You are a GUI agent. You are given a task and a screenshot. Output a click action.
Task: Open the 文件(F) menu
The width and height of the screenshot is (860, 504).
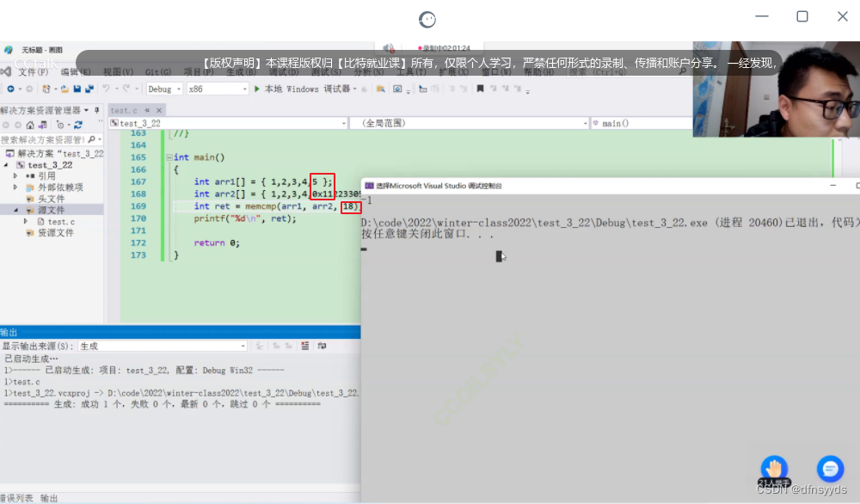[33, 72]
